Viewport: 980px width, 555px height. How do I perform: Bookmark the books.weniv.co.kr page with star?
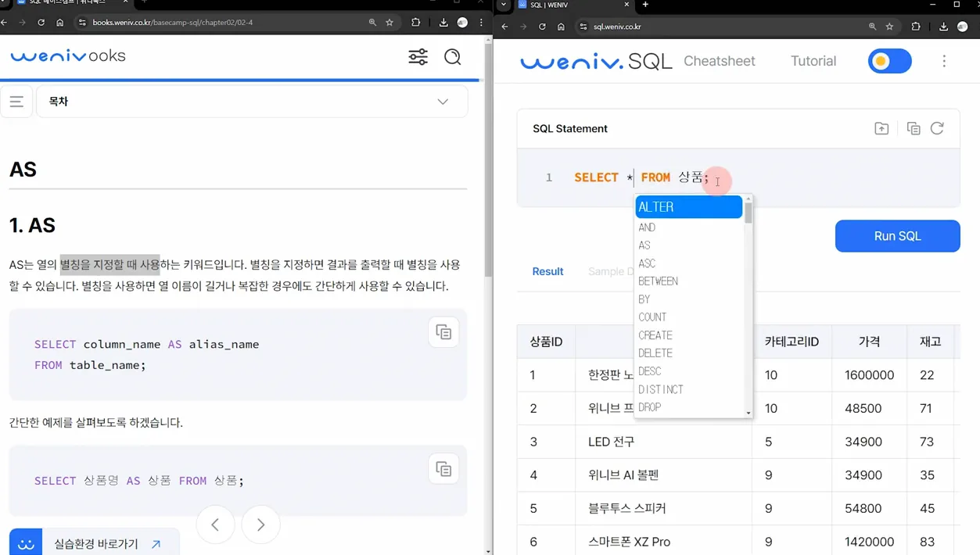pos(389,23)
